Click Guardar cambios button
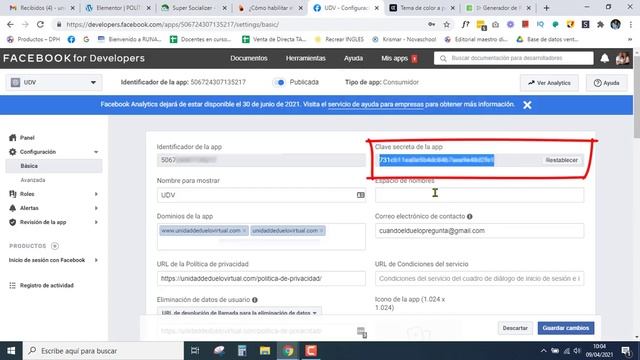 [566, 328]
